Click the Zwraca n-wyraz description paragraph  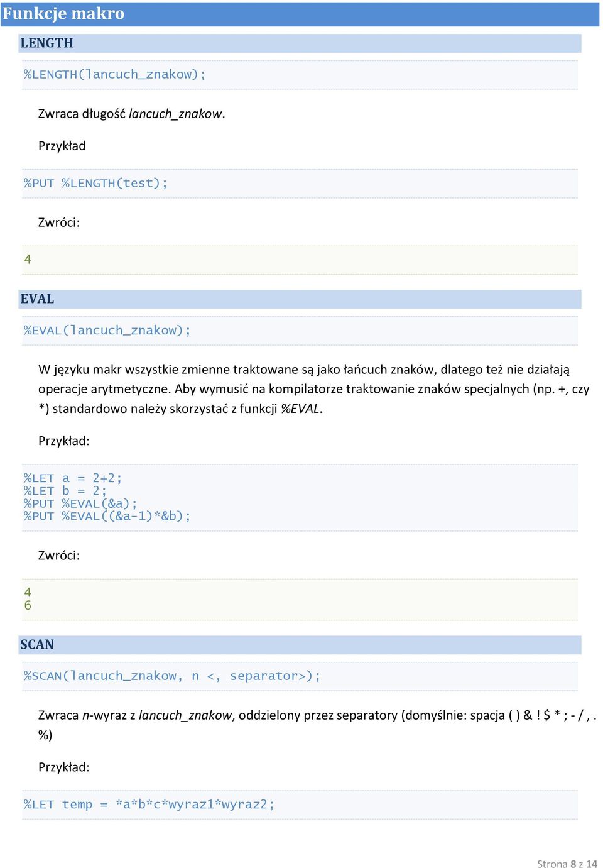[317, 725]
